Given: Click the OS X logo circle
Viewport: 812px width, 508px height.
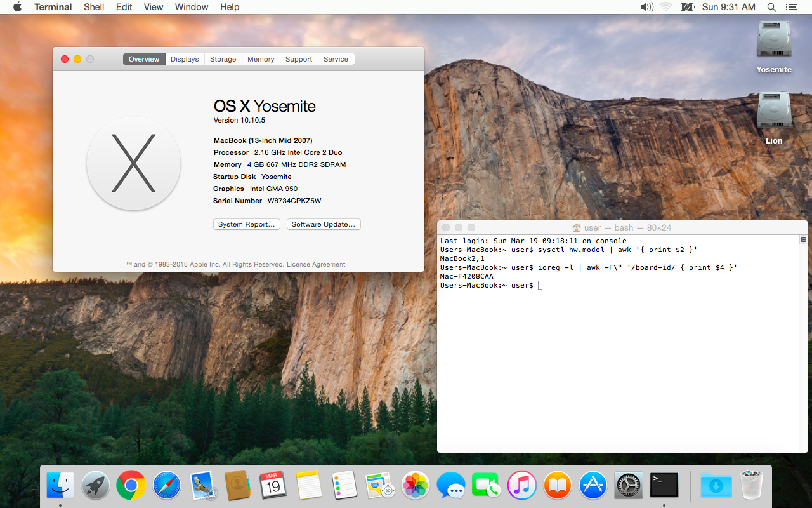Looking at the screenshot, I should click(x=134, y=164).
